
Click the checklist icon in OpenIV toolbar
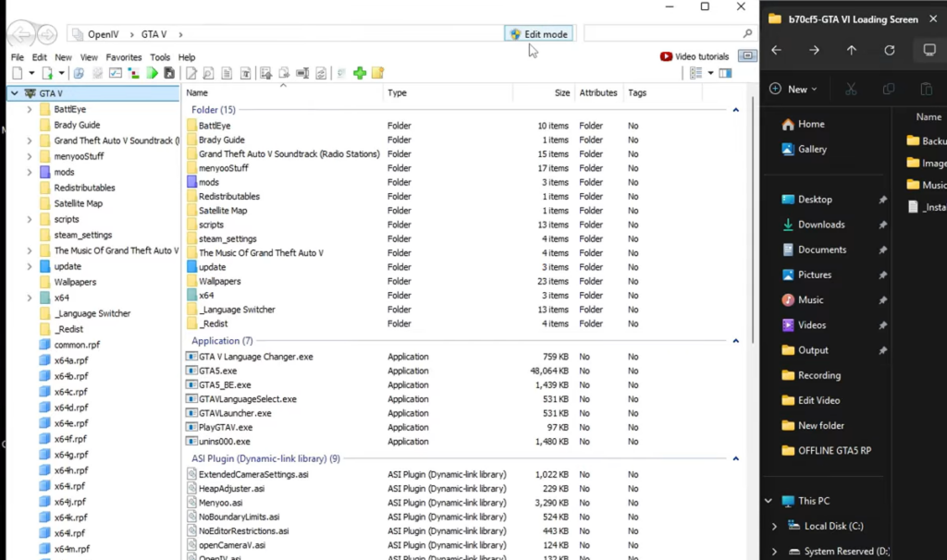(x=116, y=73)
